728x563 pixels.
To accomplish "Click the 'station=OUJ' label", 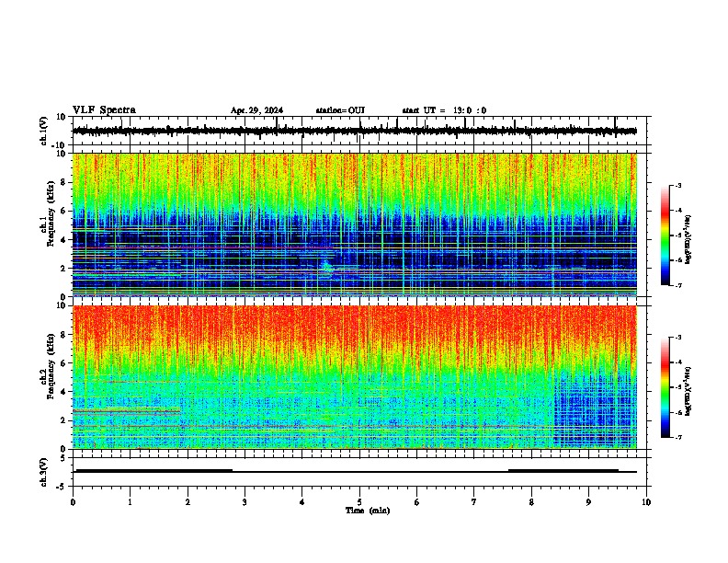I will coord(340,110).
